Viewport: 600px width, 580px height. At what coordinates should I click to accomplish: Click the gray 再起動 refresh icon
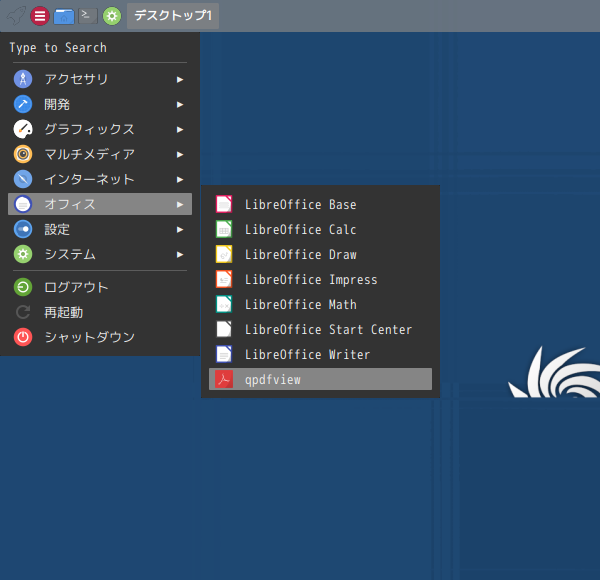tap(23, 312)
